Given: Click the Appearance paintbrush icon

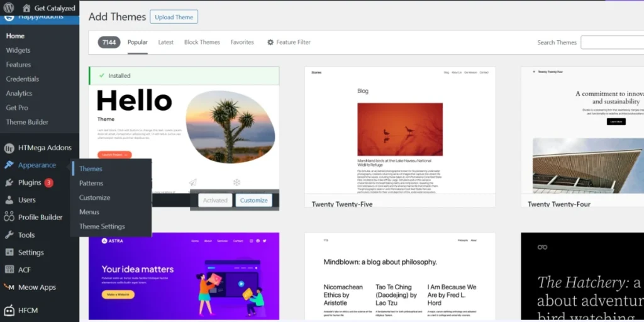Looking at the screenshot, I should coord(9,165).
